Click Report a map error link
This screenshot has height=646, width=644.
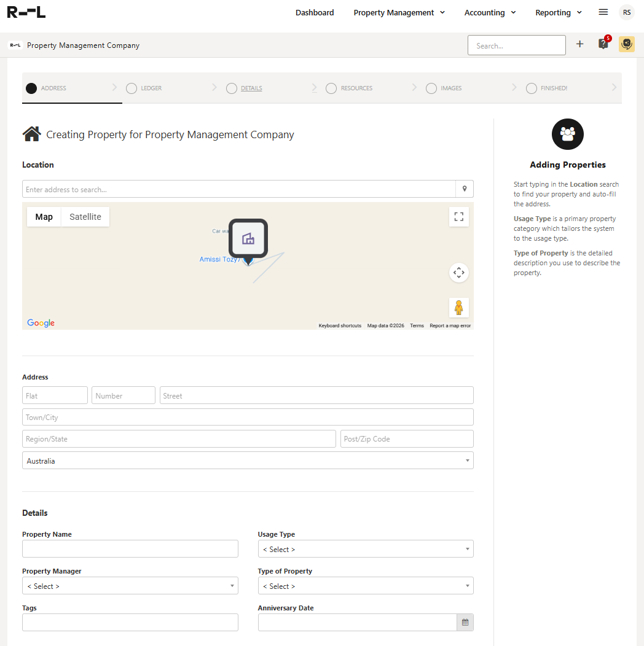pyautogui.click(x=450, y=325)
